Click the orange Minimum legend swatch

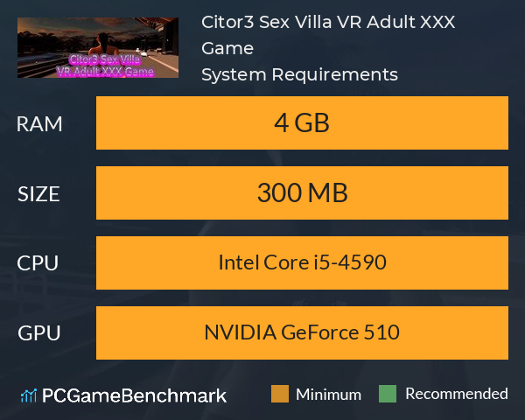pos(280,394)
